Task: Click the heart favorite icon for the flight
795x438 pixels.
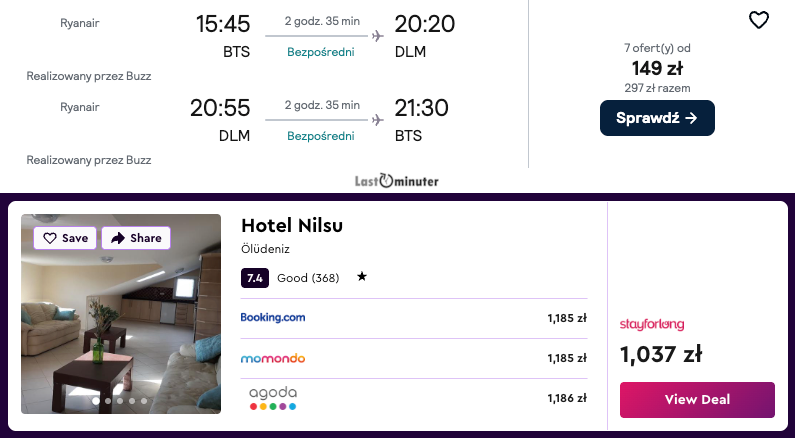Action: click(759, 20)
